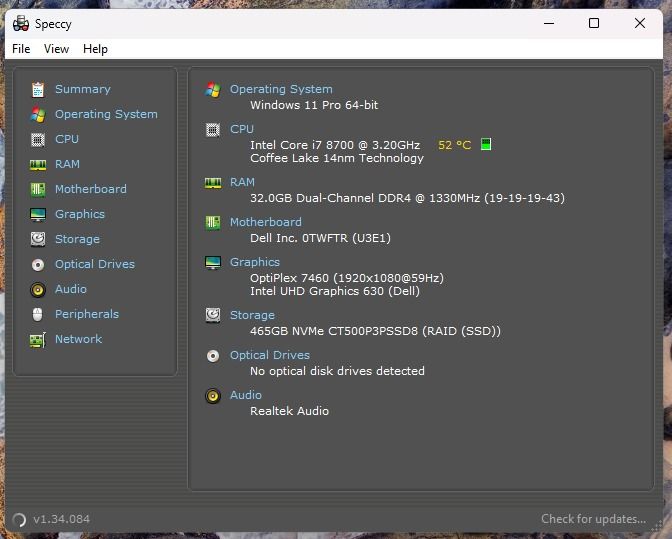
Task: Click the v1.34.084 version label
Action: [x=62, y=519]
